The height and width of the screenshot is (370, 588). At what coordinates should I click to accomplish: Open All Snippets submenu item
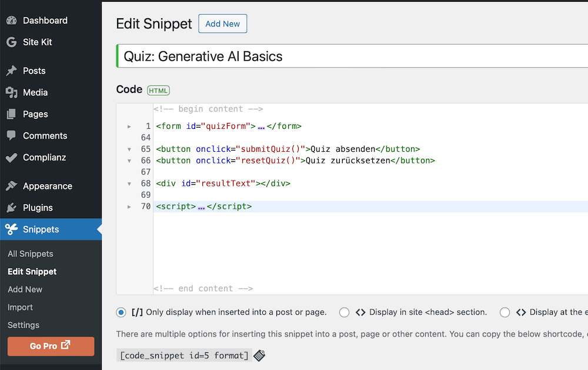coord(31,254)
